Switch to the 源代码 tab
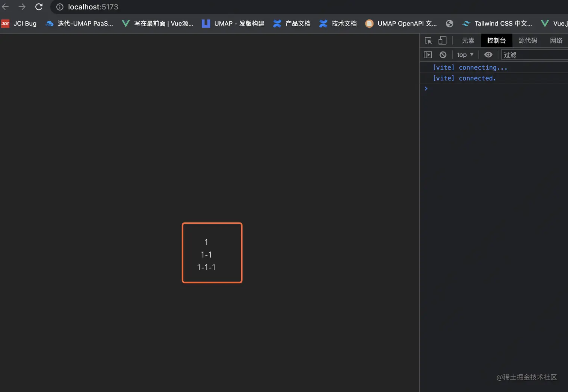The height and width of the screenshot is (392, 568). pyautogui.click(x=528, y=41)
